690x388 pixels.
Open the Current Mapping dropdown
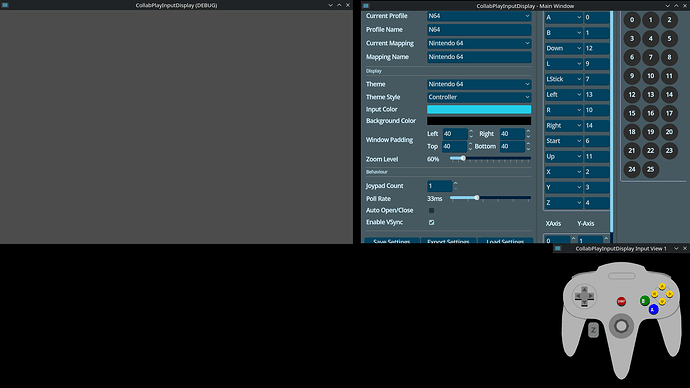(479, 43)
